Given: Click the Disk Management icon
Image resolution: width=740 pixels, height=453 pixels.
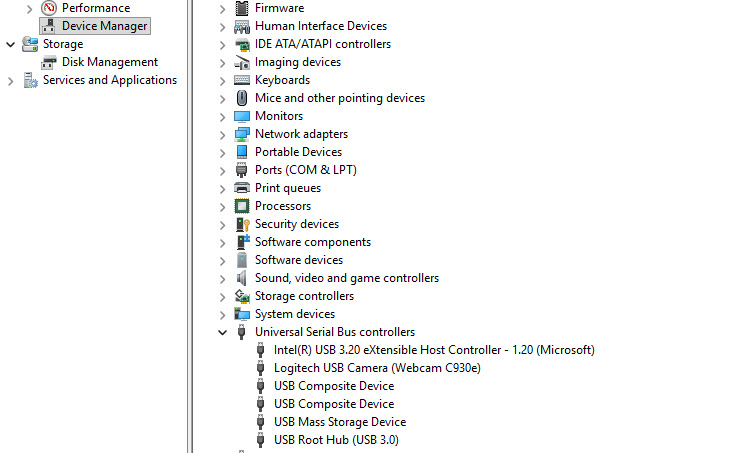Looking at the screenshot, I should 49,62.
